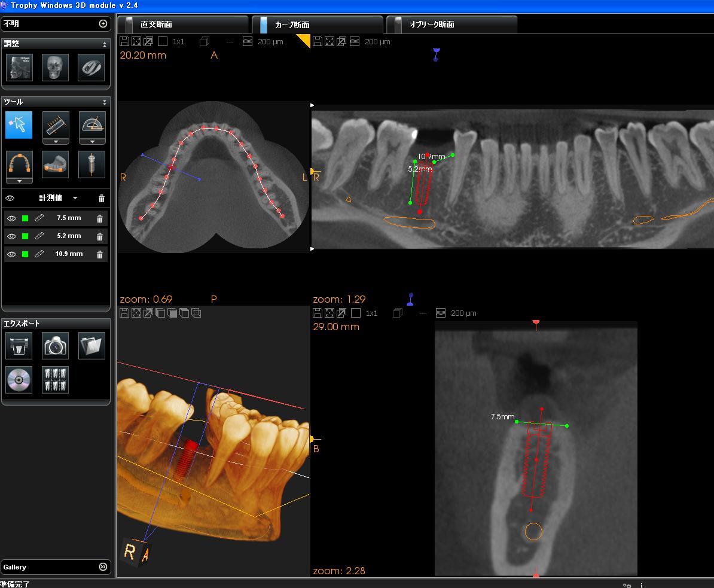Select the angle measurement protractor tool
Viewport: 714px width, 588px height.
coord(92,124)
